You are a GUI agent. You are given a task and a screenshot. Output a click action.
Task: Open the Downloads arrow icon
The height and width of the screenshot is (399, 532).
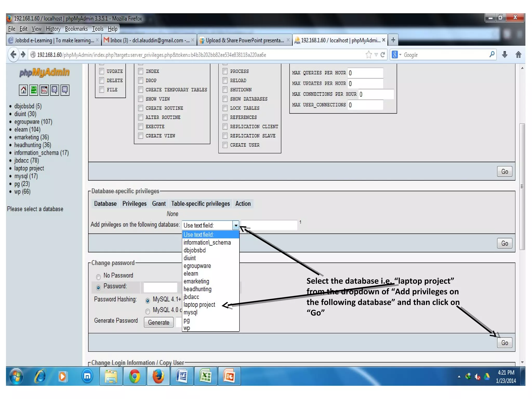pyautogui.click(x=505, y=55)
